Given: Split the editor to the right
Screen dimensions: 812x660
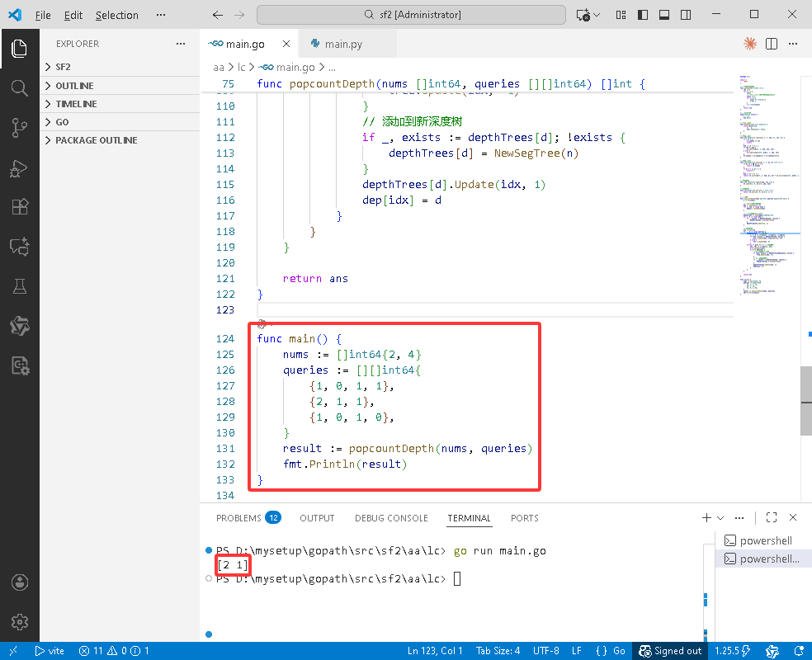Looking at the screenshot, I should (771, 44).
